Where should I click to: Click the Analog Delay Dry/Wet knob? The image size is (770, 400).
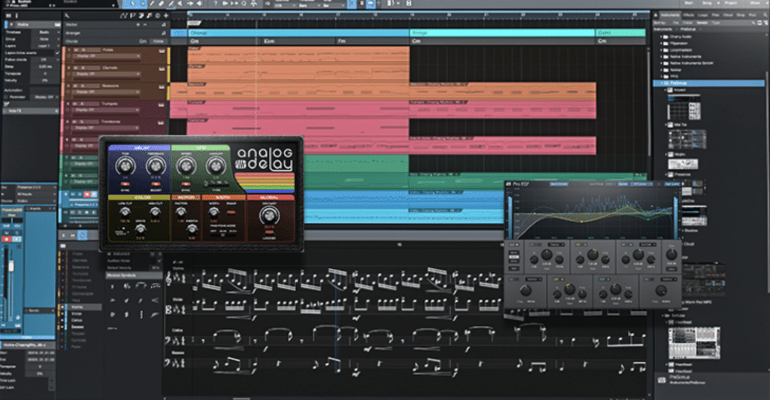(269, 215)
